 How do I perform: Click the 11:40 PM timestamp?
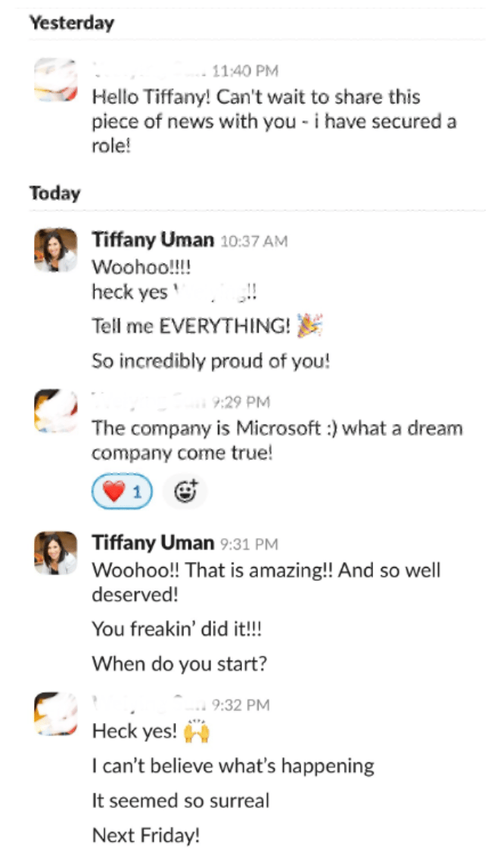click(x=245, y=71)
